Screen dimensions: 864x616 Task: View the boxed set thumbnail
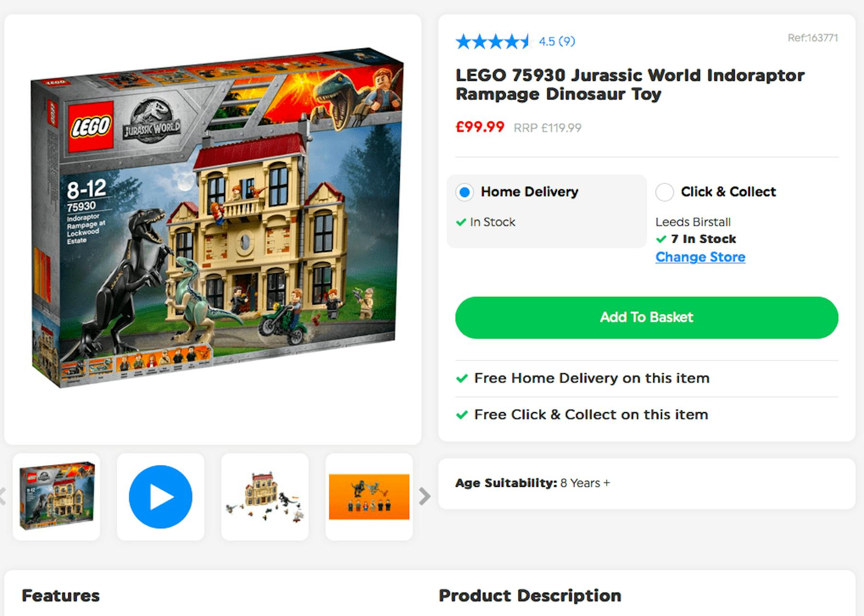coord(57,497)
